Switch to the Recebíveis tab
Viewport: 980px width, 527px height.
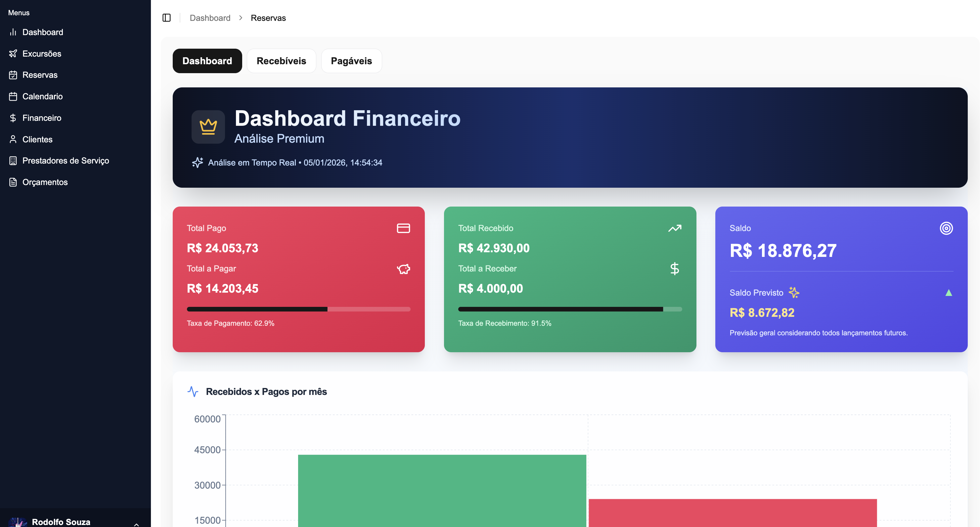281,61
